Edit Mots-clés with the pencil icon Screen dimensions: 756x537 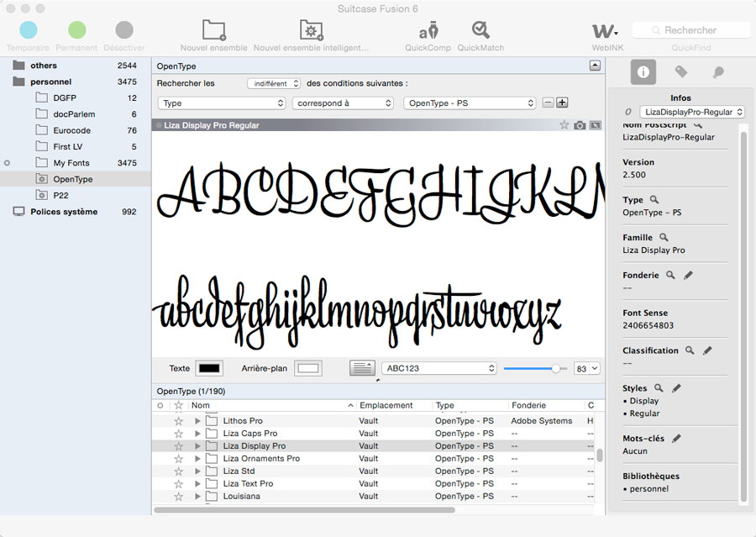pos(676,438)
